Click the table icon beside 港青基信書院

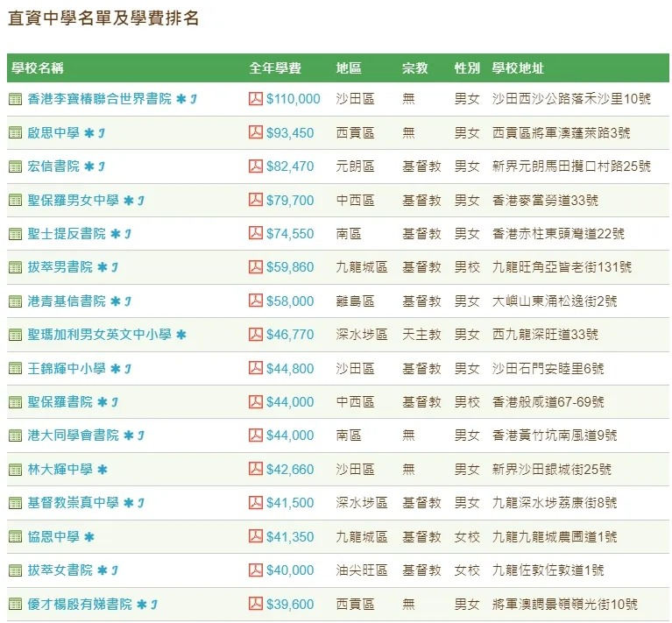click(x=16, y=301)
